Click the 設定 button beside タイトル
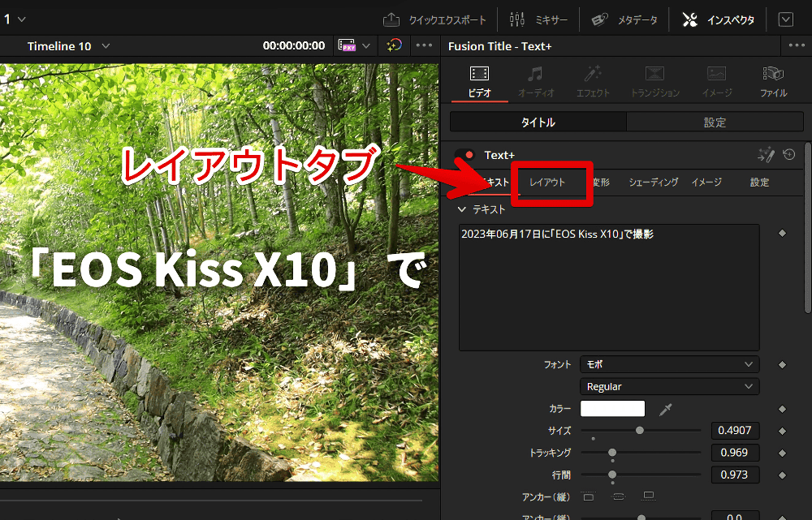 click(x=715, y=122)
